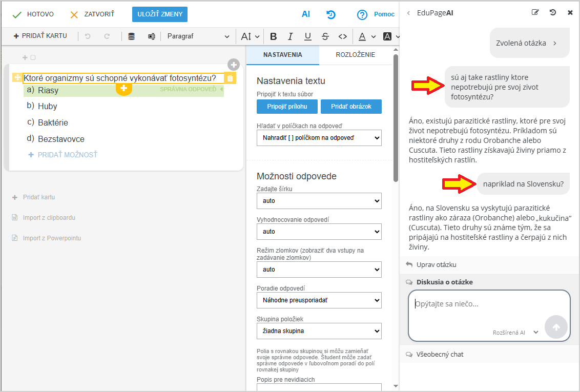The image size is (580, 392).
Task: Expand the Zvolená otázka chip
Action: (530, 43)
